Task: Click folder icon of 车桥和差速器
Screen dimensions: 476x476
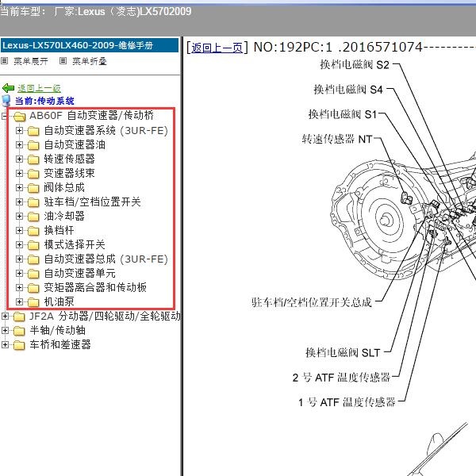Action: point(19,345)
